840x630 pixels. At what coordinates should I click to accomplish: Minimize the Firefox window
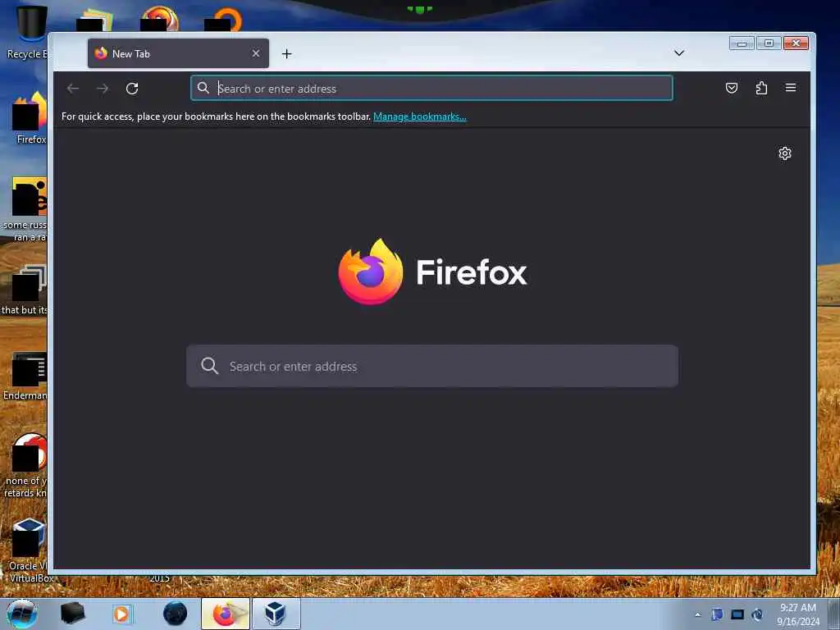click(742, 43)
